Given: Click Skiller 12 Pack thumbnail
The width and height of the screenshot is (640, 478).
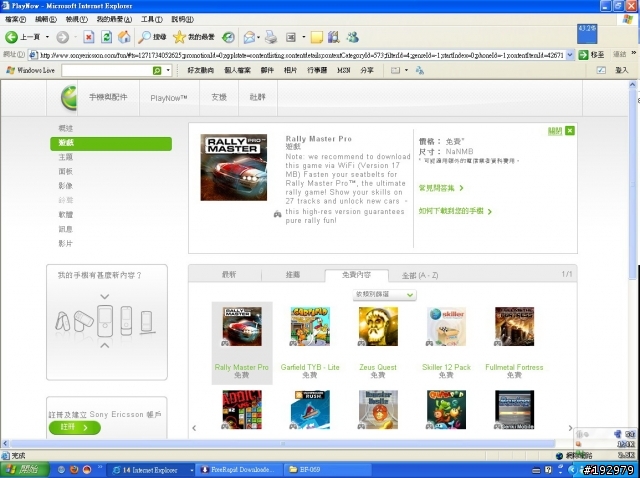Looking at the screenshot, I should pos(446,327).
